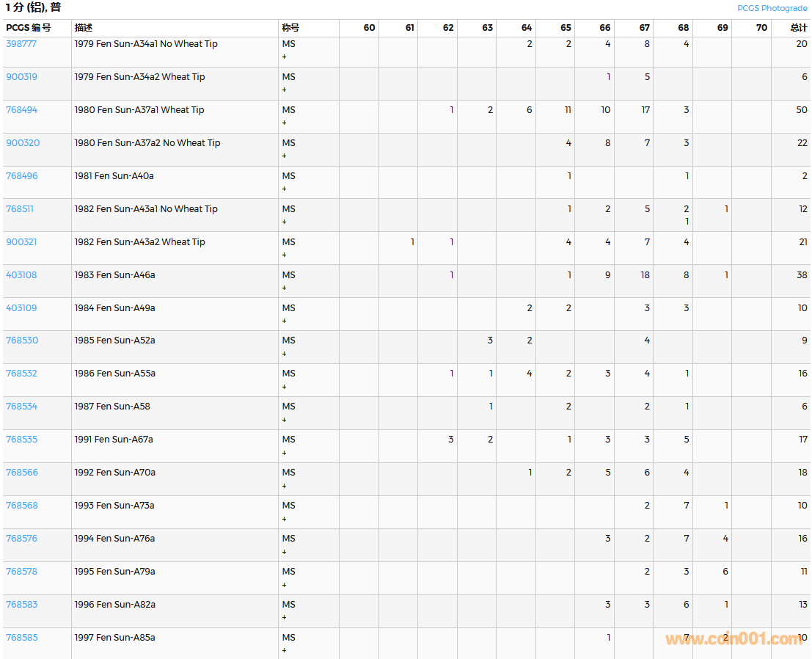Open PCGS number 398777 link
812x659 pixels.
(21, 44)
